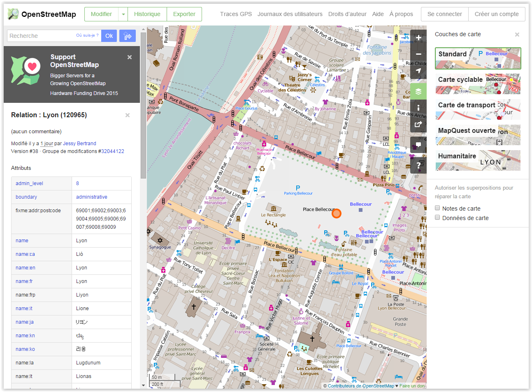The height and width of the screenshot is (392, 532).
Task: Zoom out on the map
Action: tap(418, 54)
